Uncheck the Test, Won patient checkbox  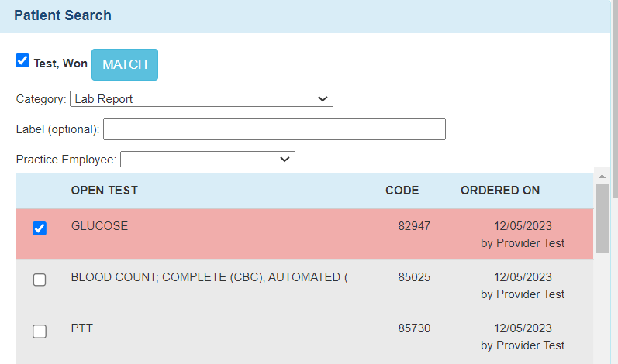click(22, 60)
